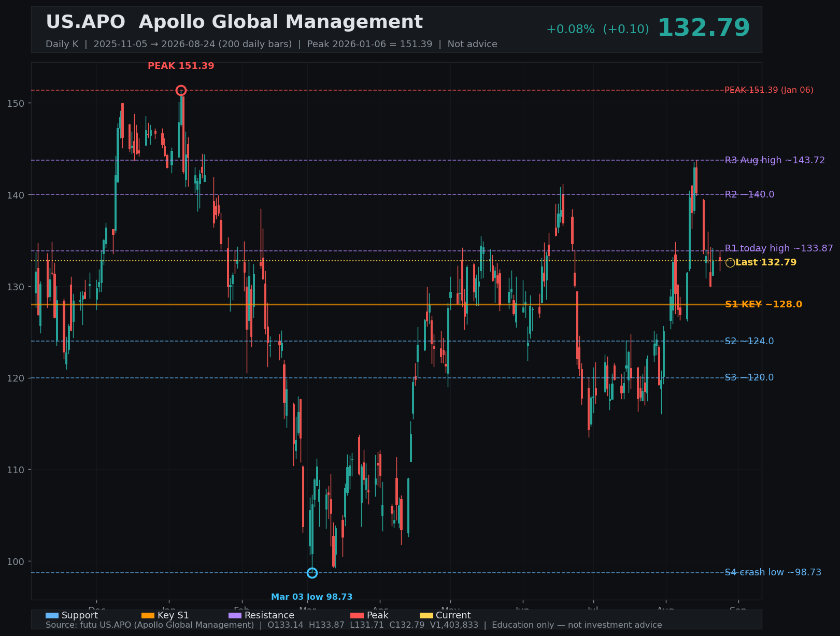Click the 'Support' legend text
The height and width of the screenshot is (636, 840).
pyautogui.click(x=80, y=615)
